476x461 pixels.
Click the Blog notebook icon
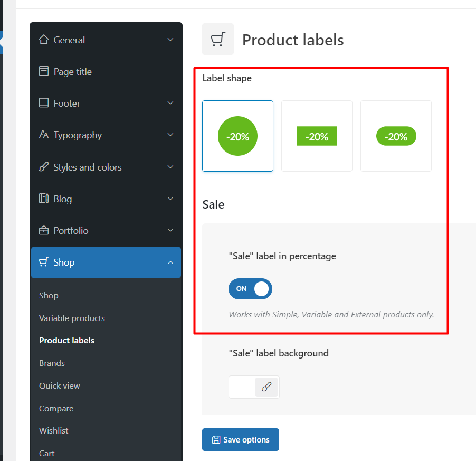coord(44,199)
